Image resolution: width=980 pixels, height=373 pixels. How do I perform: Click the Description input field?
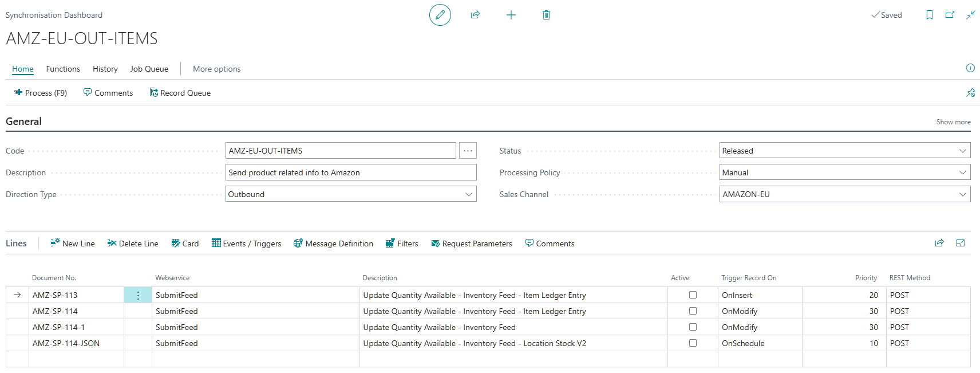pos(351,172)
